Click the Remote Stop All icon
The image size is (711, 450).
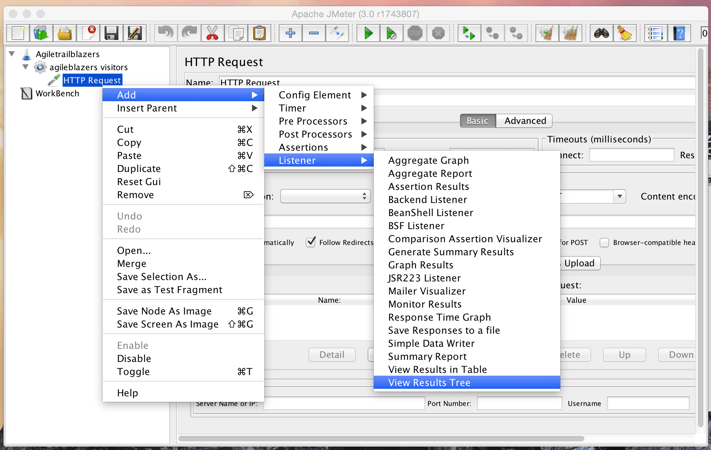tap(493, 33)
